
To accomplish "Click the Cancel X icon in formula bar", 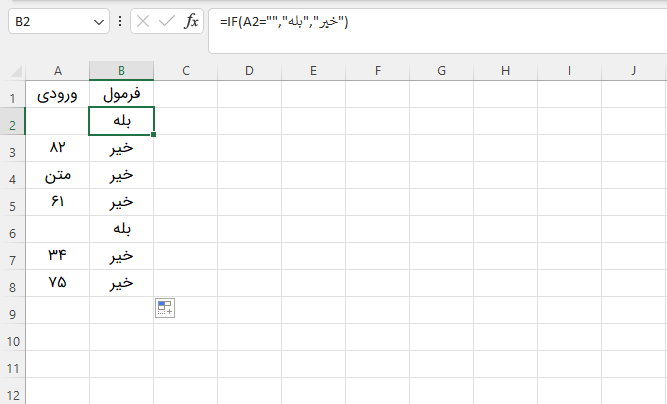I will click(x=144, y=21).
